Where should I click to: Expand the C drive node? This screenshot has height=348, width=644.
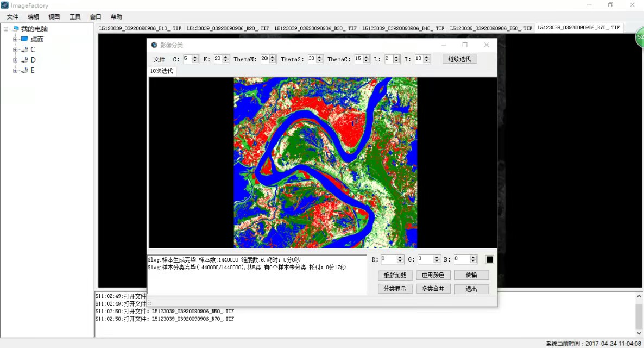click(15, 49)
